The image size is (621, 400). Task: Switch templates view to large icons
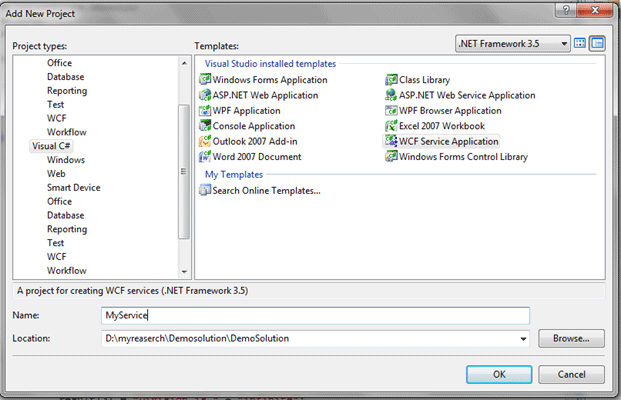tap(580, 43)
